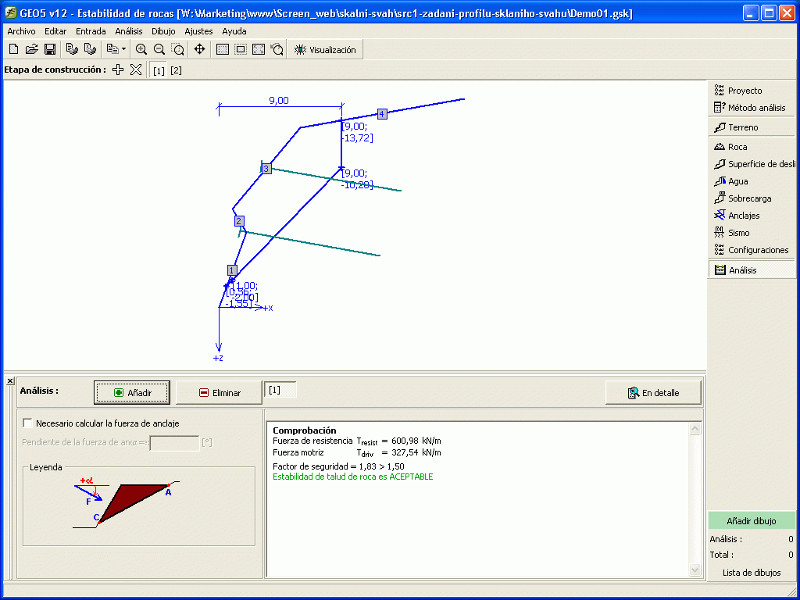Open the Ajustes menu
The width and height of the screenshot is (800, 600).
coord(198,31)
